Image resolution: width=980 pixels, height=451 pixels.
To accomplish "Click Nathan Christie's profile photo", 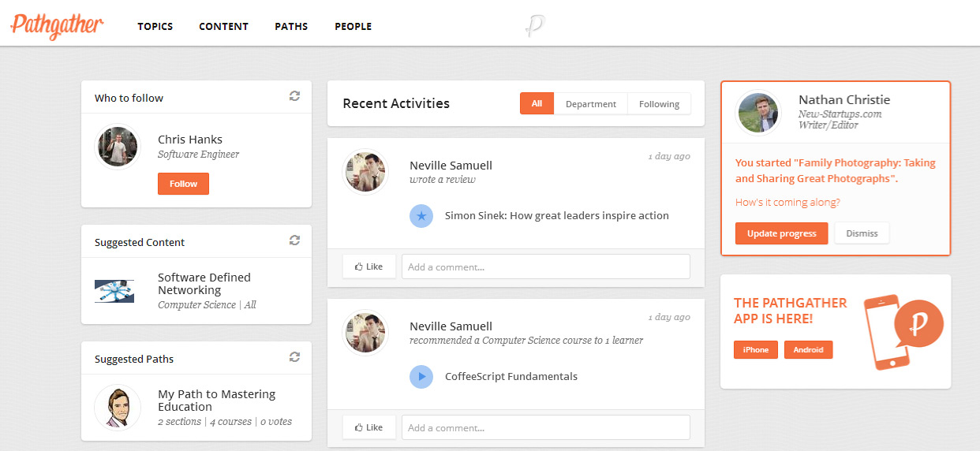I will coord(758,113).
